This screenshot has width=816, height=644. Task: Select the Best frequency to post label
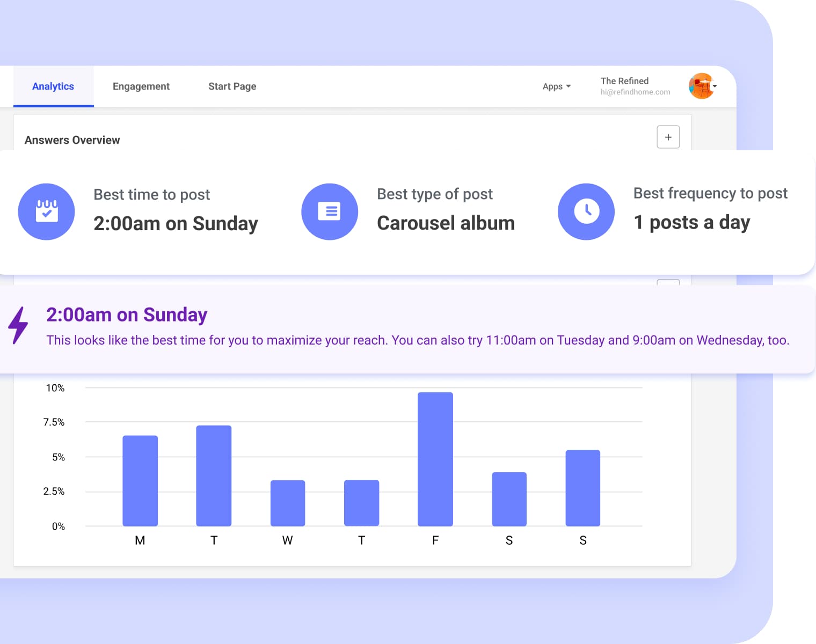coord(710,193)
